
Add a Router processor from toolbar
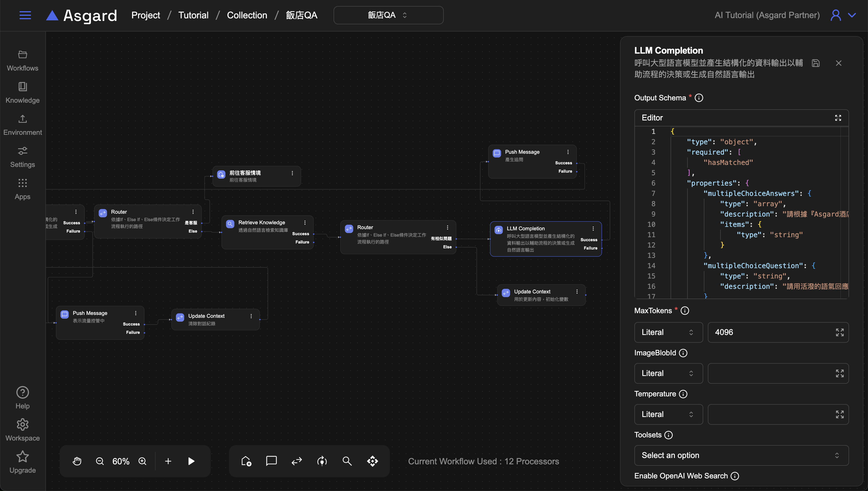point(297,461)
